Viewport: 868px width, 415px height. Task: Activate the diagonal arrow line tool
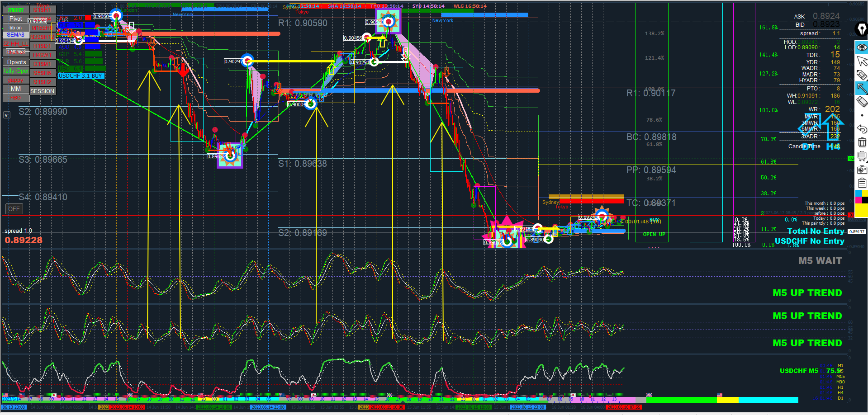coord(862,88)
